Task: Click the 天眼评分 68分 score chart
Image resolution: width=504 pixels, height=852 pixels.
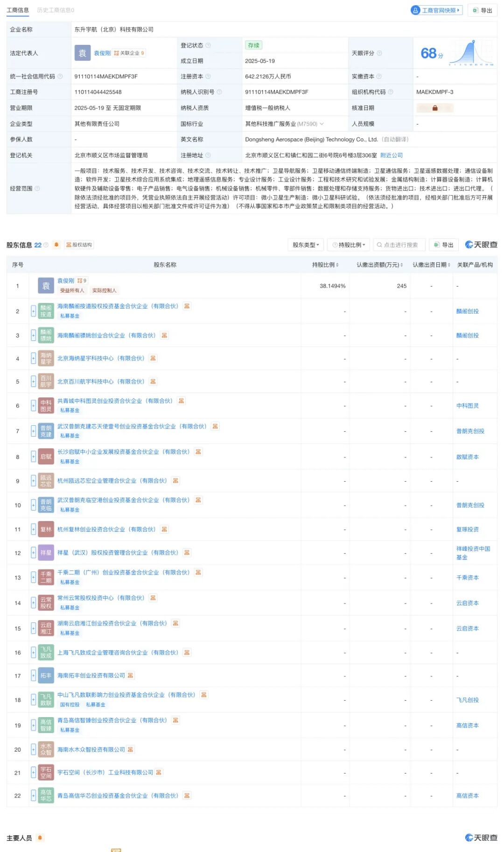Action: click(456, 53)
